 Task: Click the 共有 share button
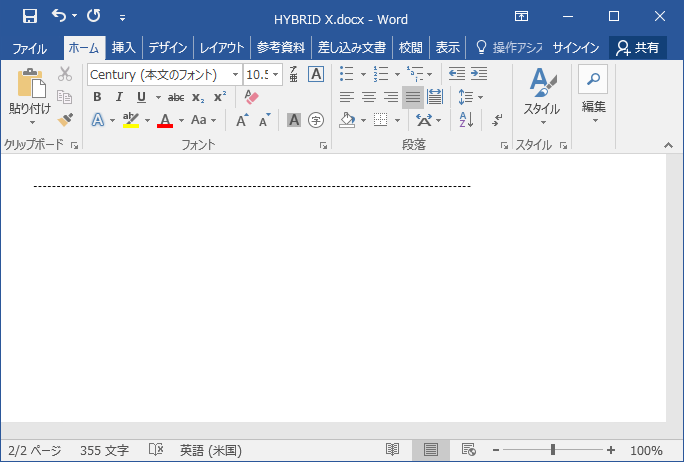click(x=637, y=48)
